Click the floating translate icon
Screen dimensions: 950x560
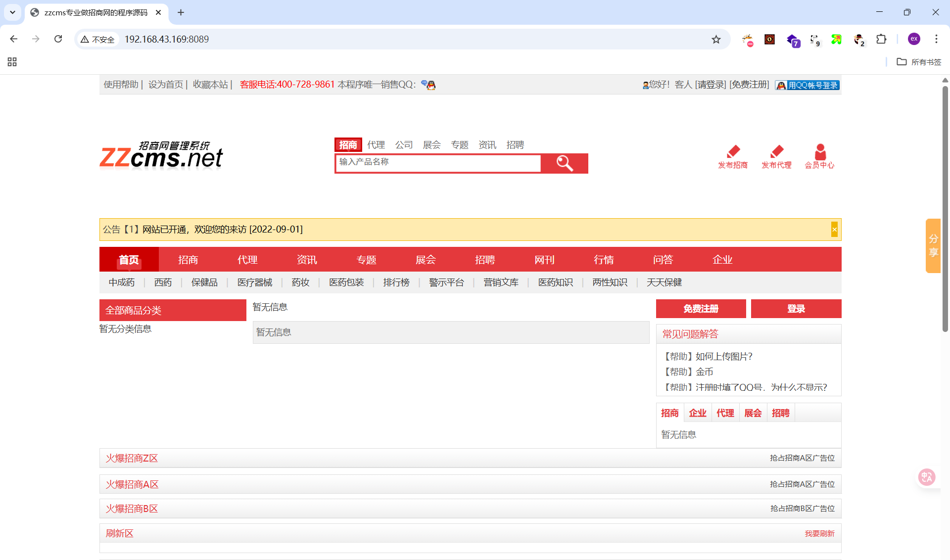click(x=926, y=477)
